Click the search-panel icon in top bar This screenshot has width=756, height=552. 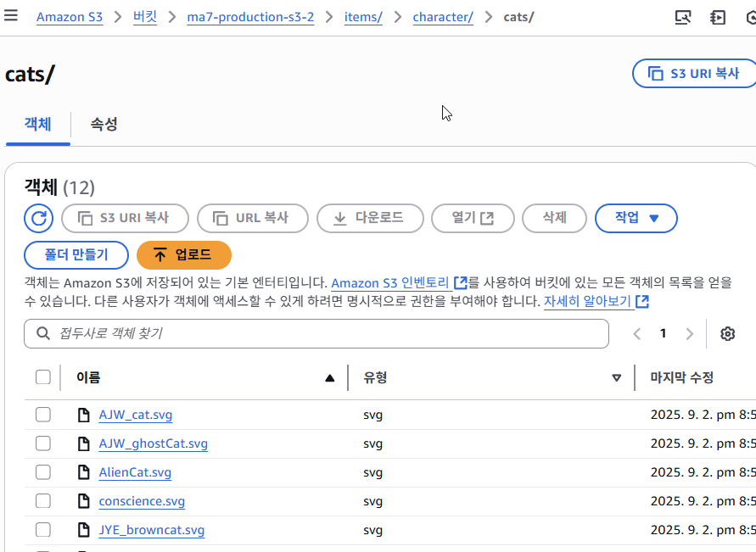[x=682, y=17]
